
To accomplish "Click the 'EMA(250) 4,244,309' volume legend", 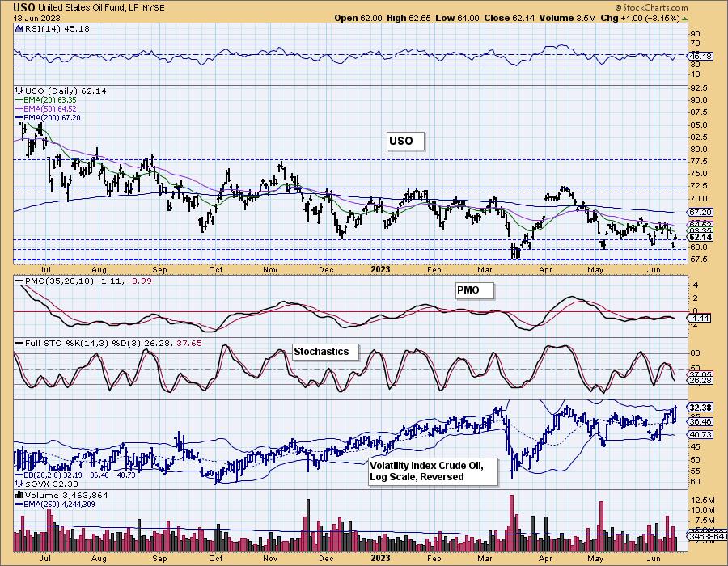I will 59,504.
